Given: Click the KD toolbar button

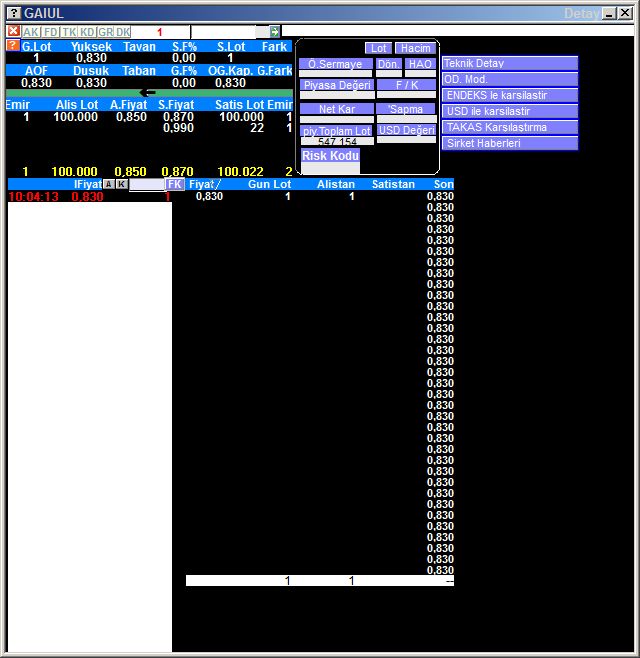Looking at the screenshot, I should (x=87, y=32).
